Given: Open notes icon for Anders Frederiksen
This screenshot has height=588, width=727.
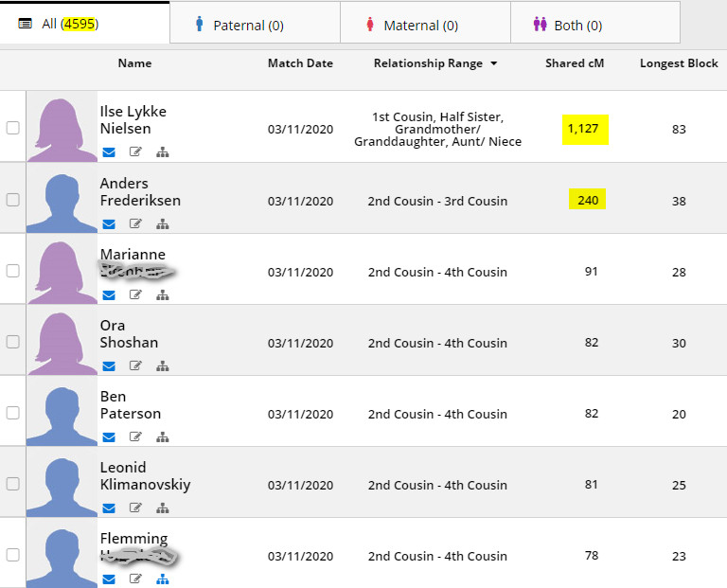Looking at the screenshot, I should pos(135,223).
